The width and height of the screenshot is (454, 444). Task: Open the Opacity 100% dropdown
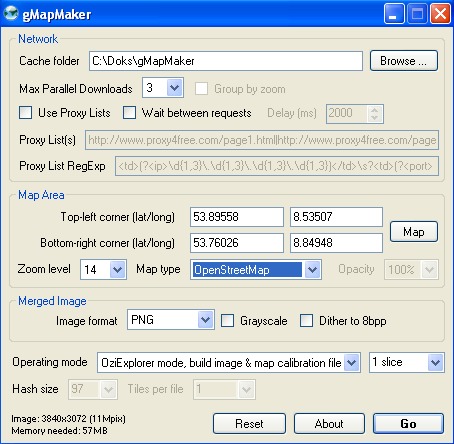click(x=429, y=269)
